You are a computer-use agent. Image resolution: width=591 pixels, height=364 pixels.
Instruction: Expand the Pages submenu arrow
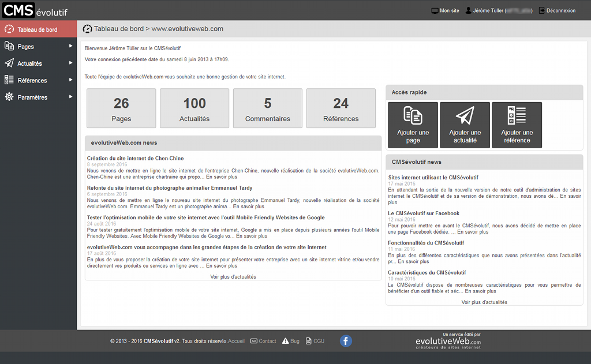click(70, 46)
